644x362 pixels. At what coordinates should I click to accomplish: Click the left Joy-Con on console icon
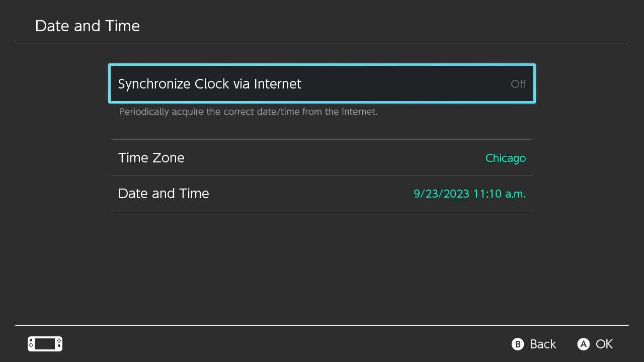[x=31, y=344]
